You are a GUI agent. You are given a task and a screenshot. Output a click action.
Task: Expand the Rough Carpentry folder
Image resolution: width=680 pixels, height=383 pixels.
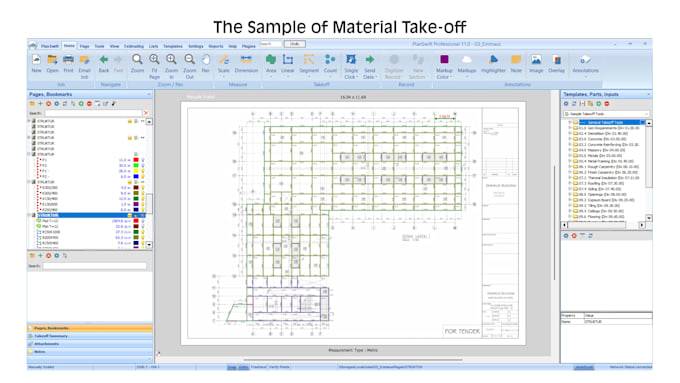tap(570, 167)
